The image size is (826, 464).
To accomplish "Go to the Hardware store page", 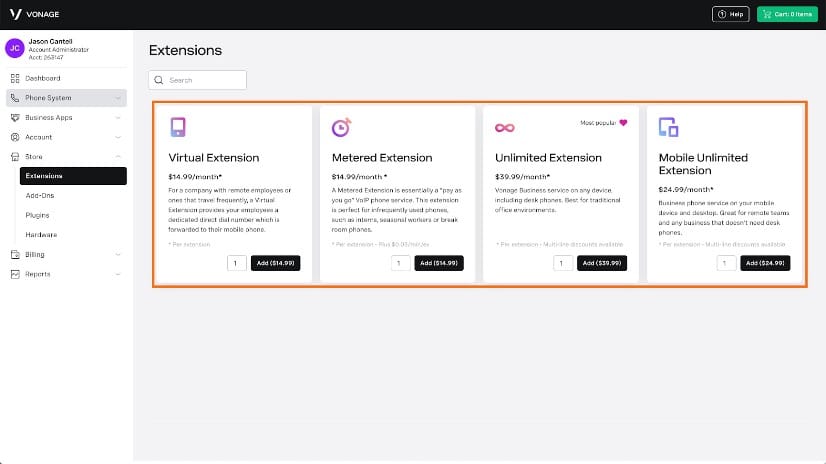I will point(41,235).
